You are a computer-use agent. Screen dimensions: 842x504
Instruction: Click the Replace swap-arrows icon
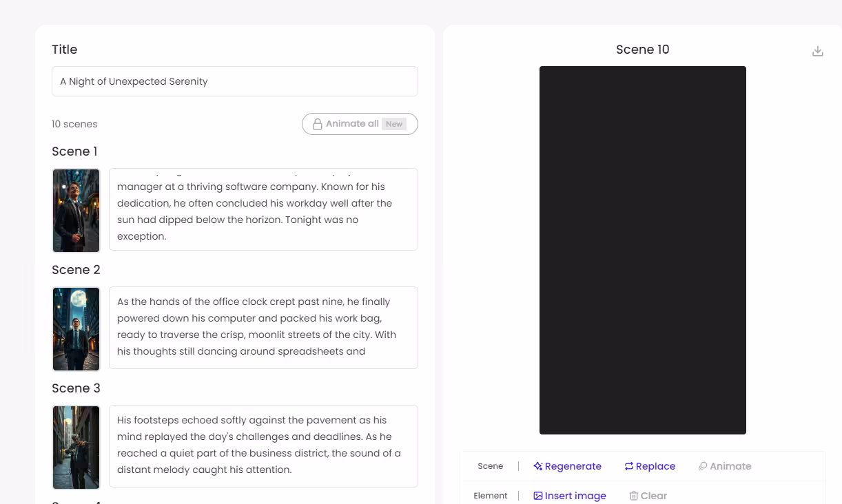(628, 466)
